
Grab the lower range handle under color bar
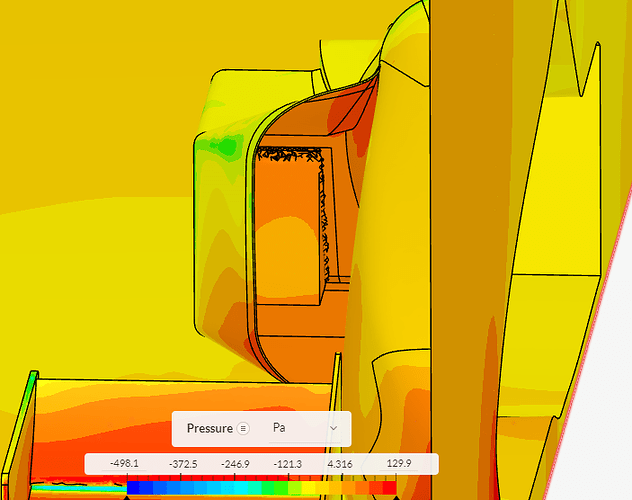pos(127,498)
